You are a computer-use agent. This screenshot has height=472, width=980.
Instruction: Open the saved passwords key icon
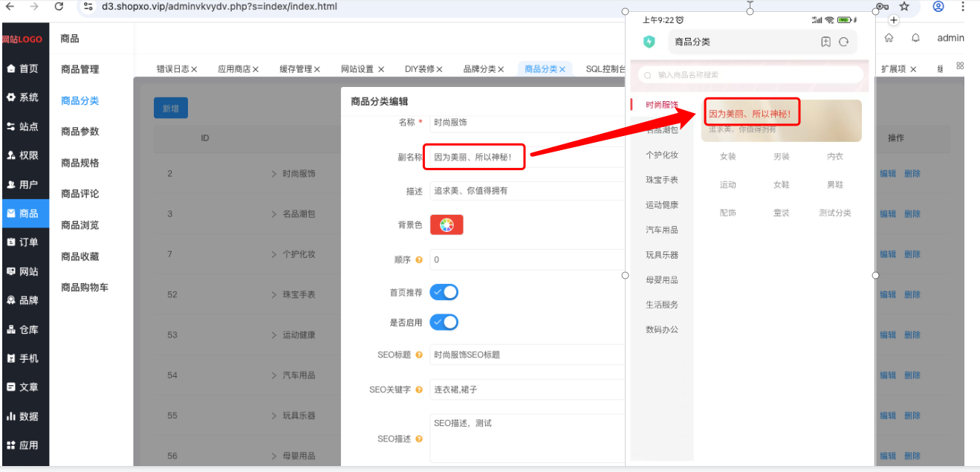point(882,6)
